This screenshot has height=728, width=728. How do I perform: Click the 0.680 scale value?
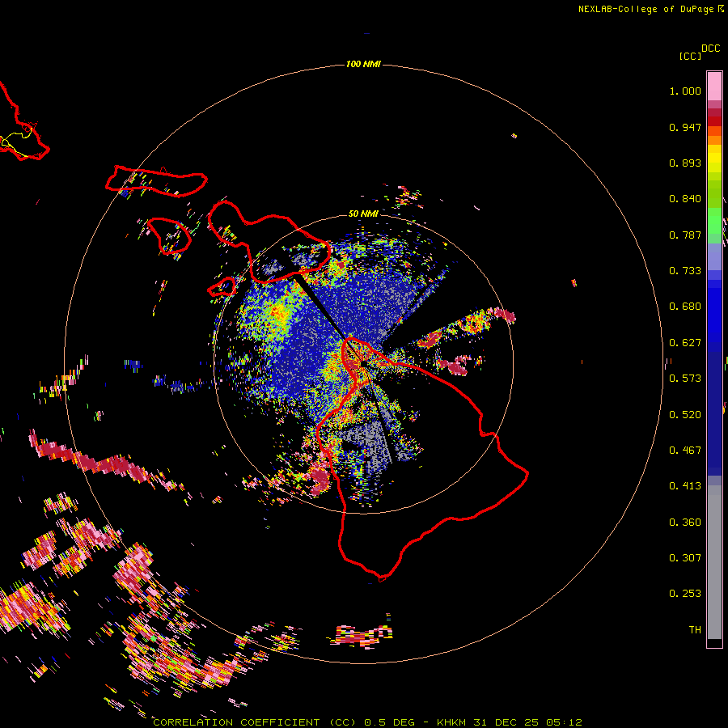coord(685,307)
